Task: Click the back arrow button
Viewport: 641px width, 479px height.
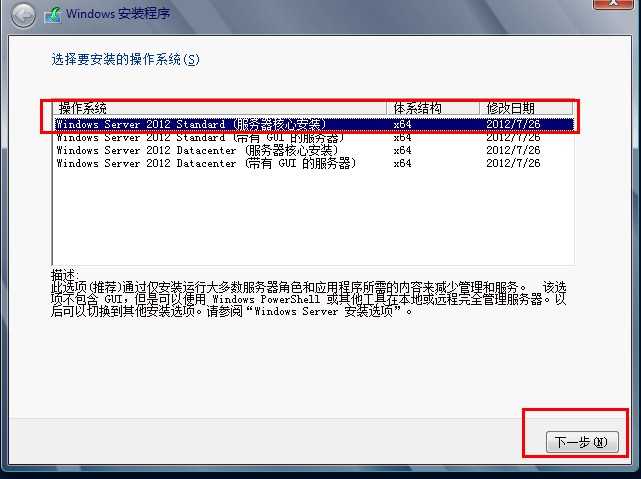Action: coord(22,15)
